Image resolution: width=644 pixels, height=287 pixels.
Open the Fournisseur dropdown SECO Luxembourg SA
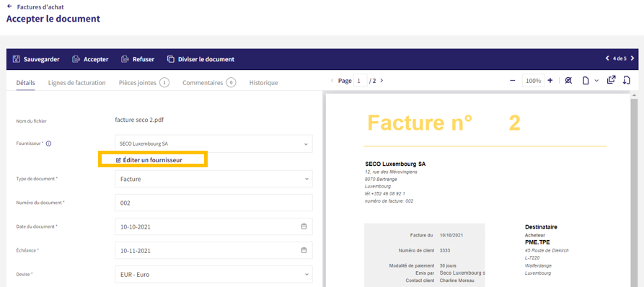click(213, 143)
